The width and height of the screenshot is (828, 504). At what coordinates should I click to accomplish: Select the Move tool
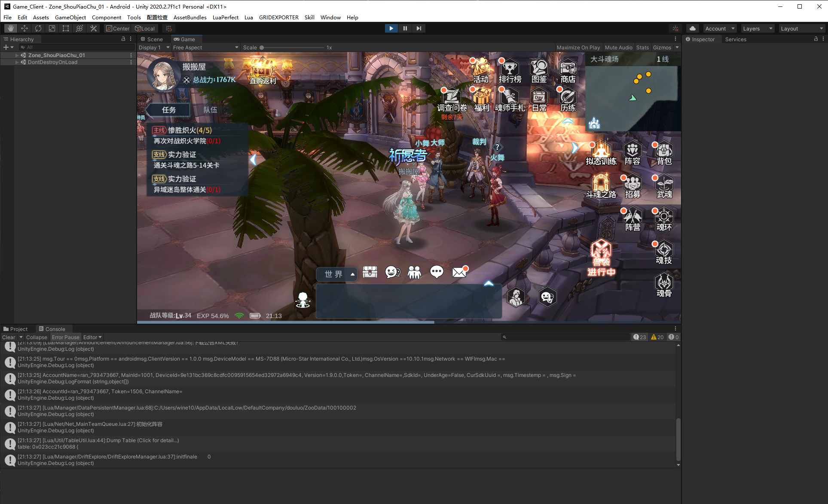(x=24, y=28)
